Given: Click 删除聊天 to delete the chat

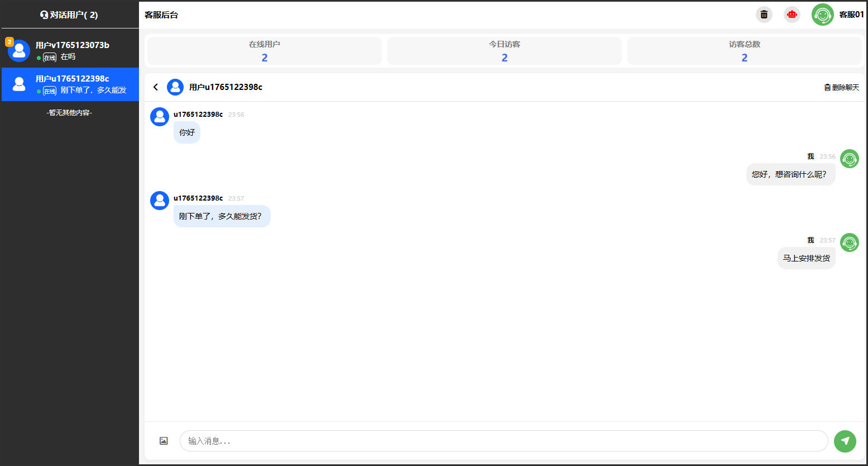Looking at the screenshot, I should [x=841, y=87].
